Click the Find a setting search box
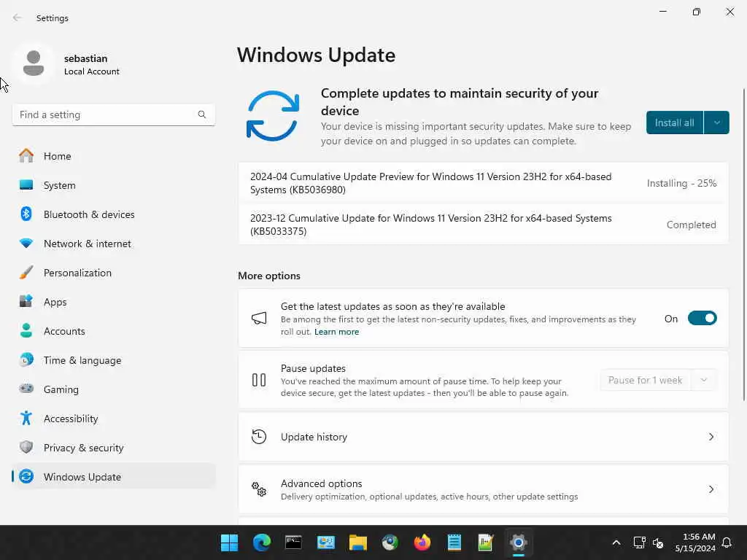Viewport: 747px width, 560px height. [x=113, y=114]
